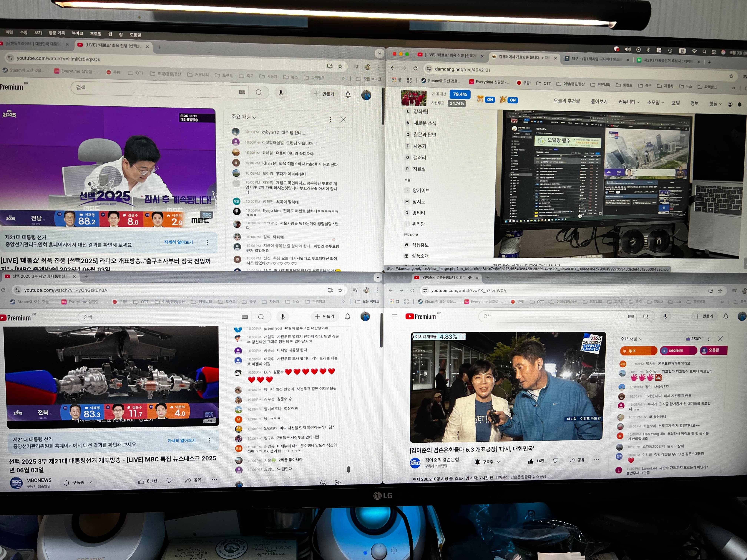Screen dimensions: 747x560
Task: Like the MBCNEWS video (8.1천)
Action: 148,481
